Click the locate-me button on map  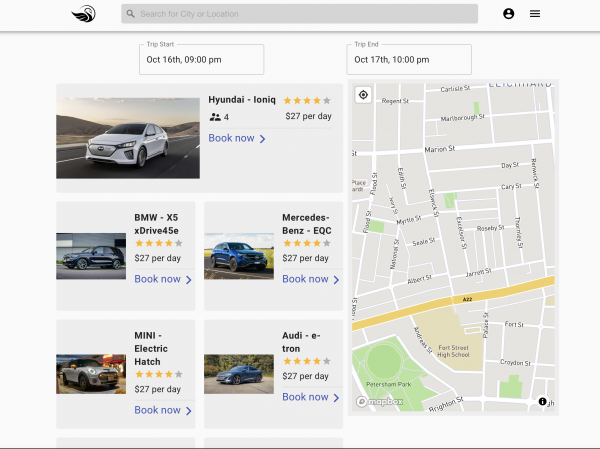(363, 95)
